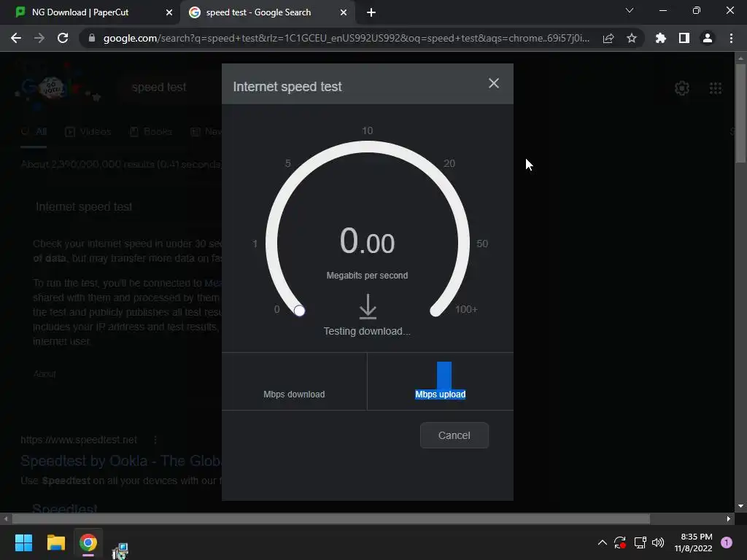
Task: Click the Mbps download label
Action: (294, 394)
